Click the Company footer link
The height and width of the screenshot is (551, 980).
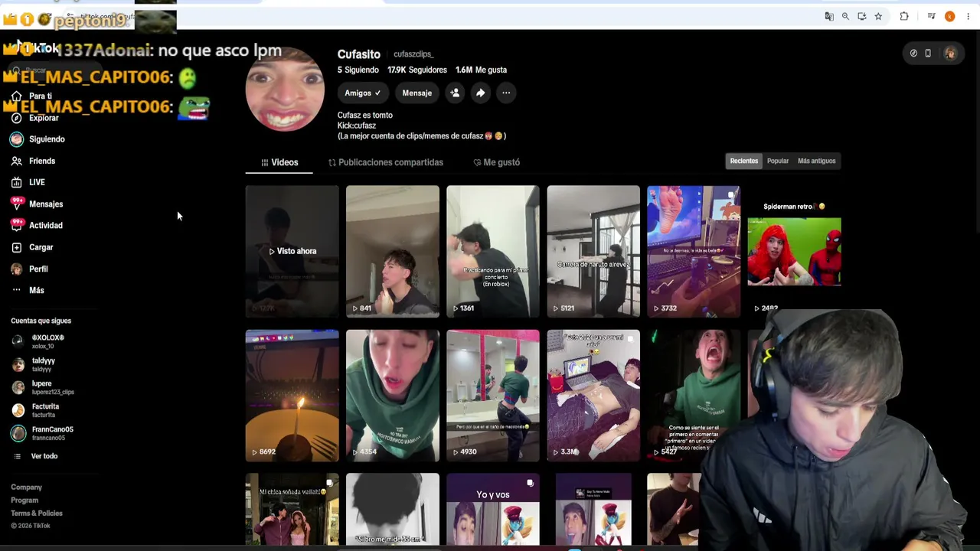26,487
